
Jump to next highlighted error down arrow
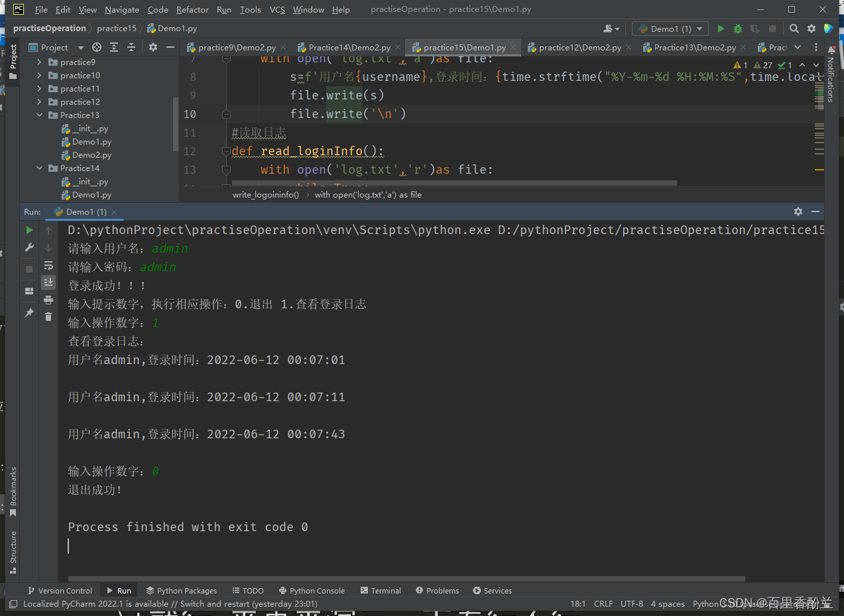coord(817,65)
